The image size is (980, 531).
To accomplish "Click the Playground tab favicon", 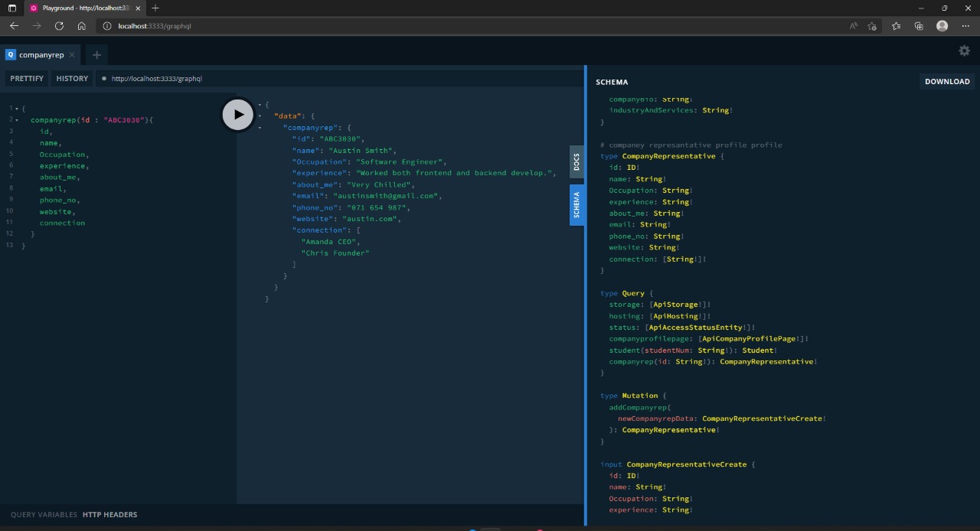I will click(x=34, y=8).
